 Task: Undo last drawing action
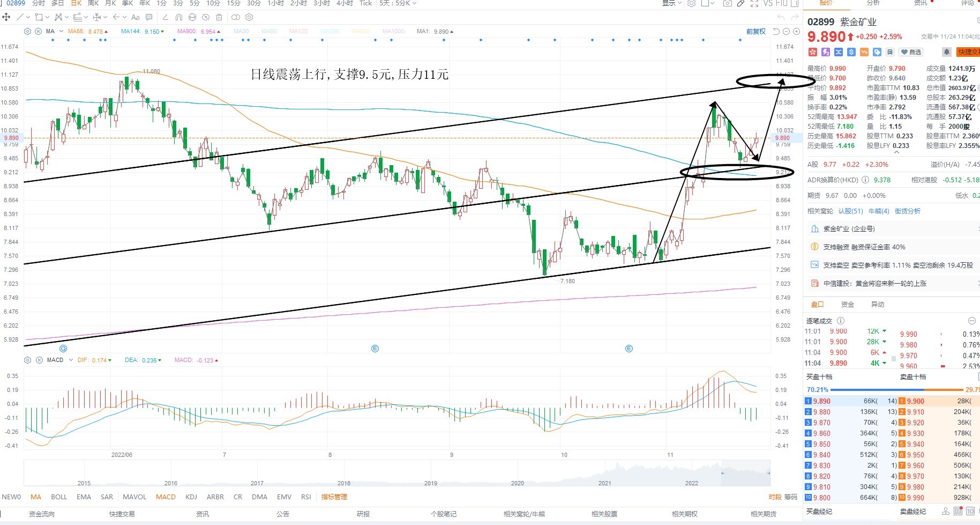(781, 18)
